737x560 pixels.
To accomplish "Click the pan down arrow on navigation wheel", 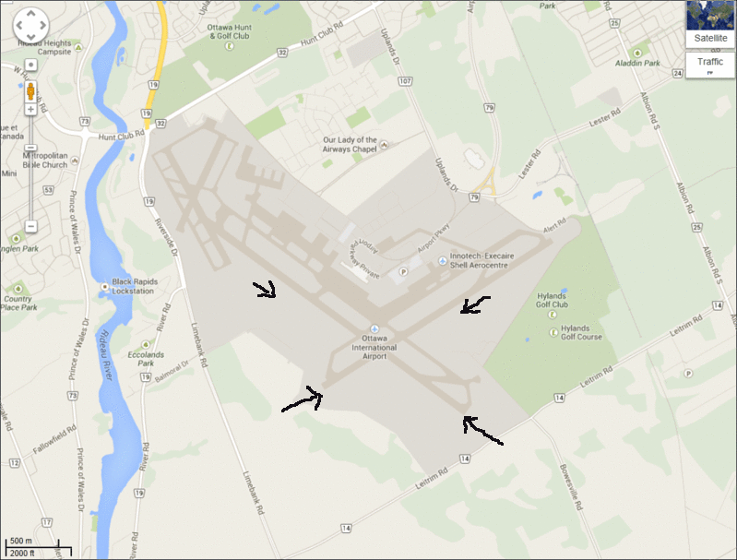I will pyautogui.click(x=31, y=37).
